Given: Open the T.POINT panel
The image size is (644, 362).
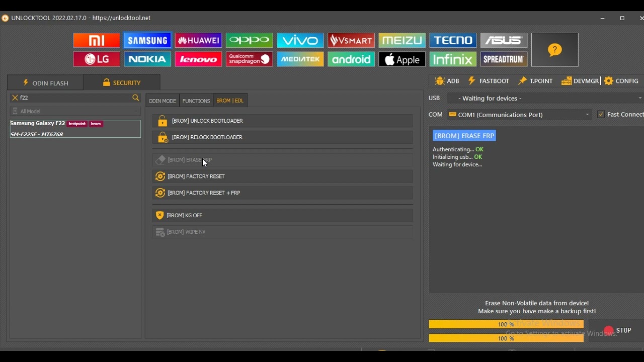Looking at the screenshot, I should click(x=536, y=81).
